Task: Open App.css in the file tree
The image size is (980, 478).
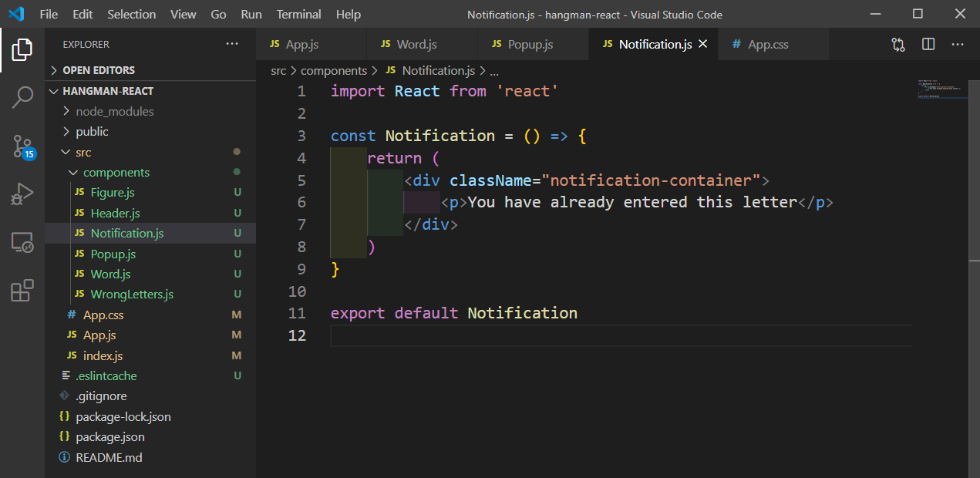Action: pos(150,315)
